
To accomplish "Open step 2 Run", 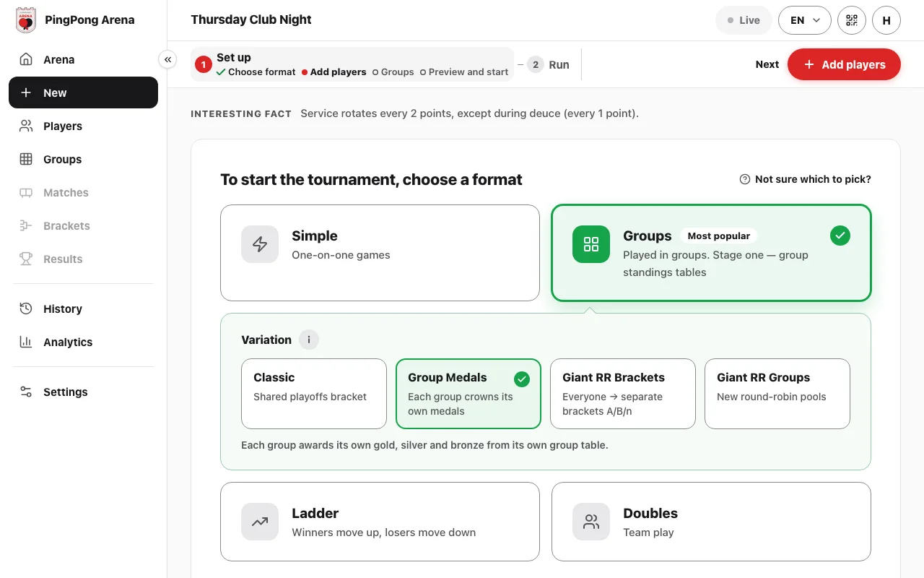I will [x=548, y=64].
